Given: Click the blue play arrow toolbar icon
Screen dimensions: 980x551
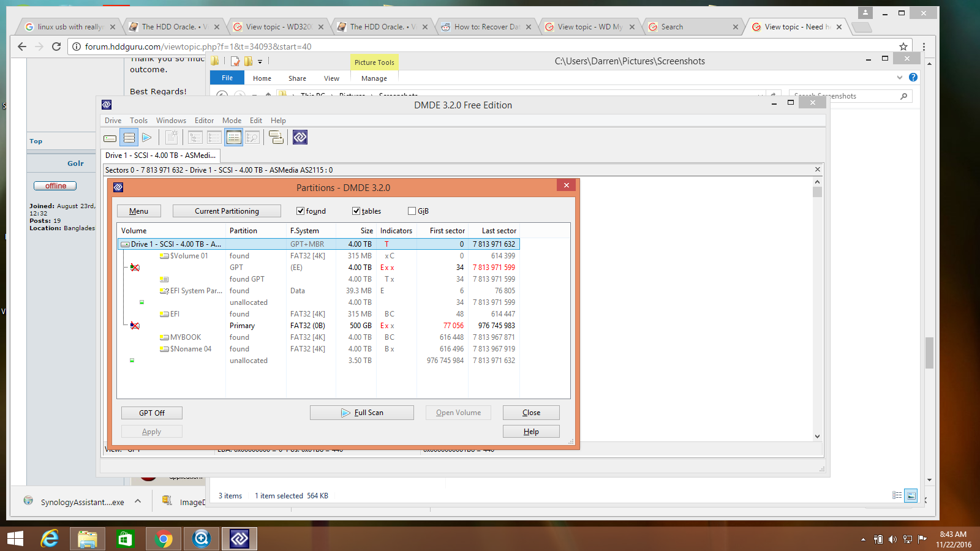Looking at the screenshot, I should [x=147, y=138].
